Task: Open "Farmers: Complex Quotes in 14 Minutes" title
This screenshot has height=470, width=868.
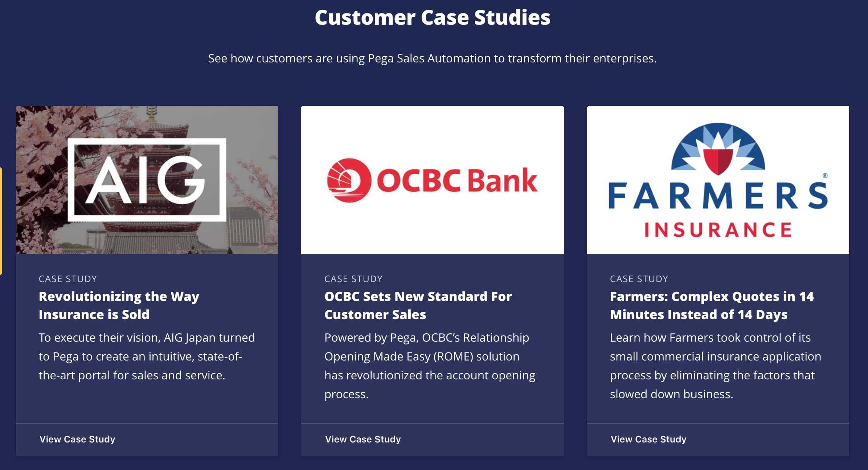Action: pos(712,305)
